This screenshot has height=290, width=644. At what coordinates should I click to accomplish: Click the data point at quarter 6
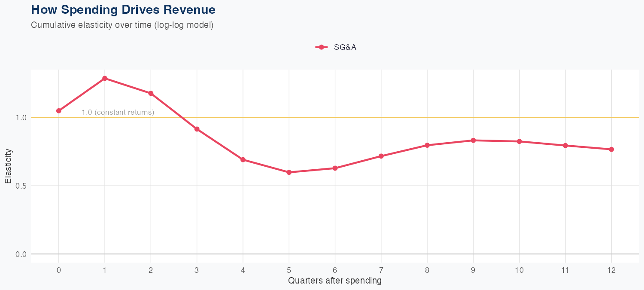point(335,168)
